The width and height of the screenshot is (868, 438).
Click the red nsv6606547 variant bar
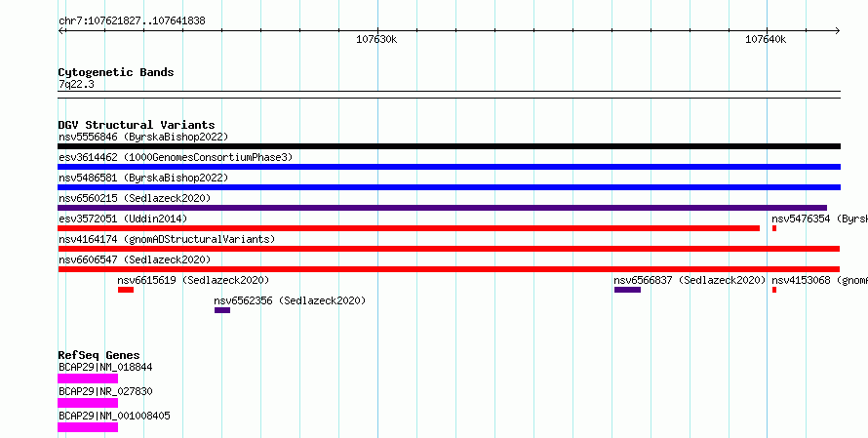click(449, 269)
